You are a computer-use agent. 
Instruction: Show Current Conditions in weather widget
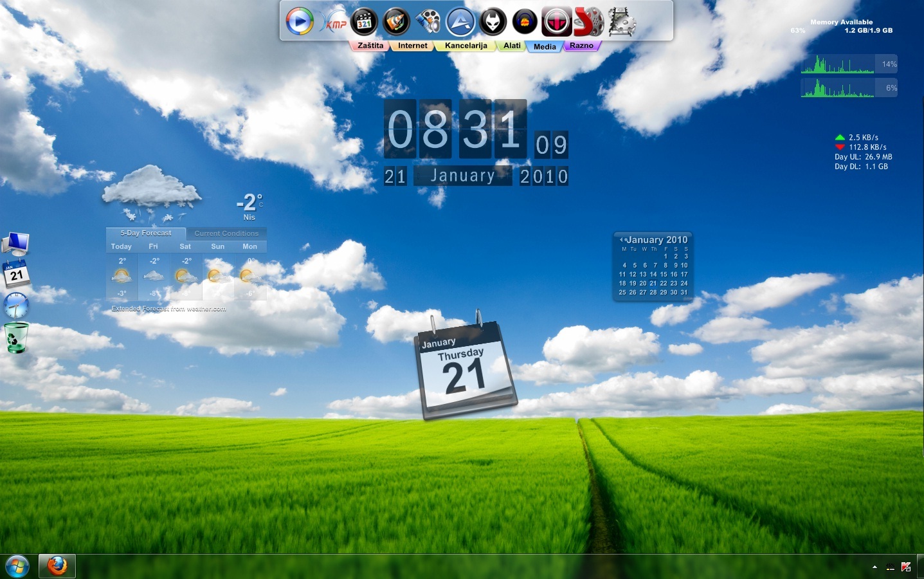point(226,234)
